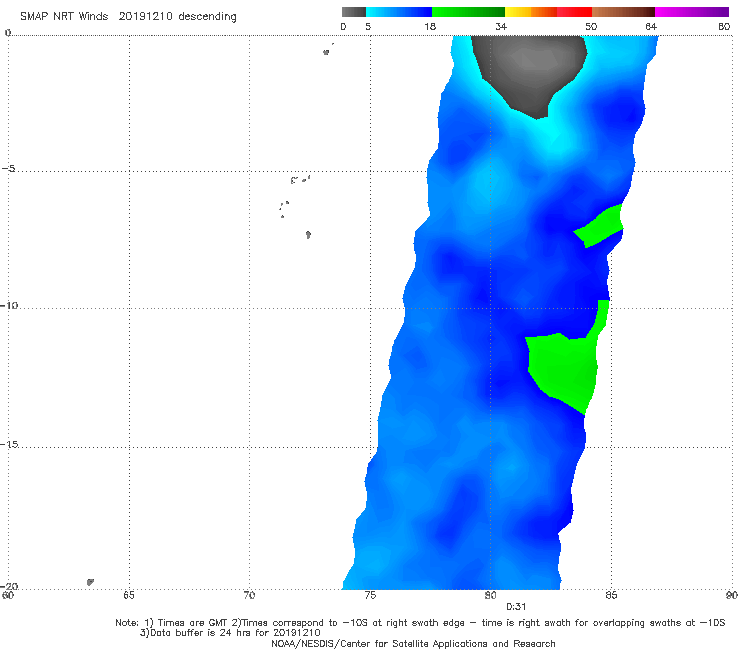The width and height of the screenshot is (740, 650).
Task: Click the swath time label 'D:31'
Action: pos(516,607)
